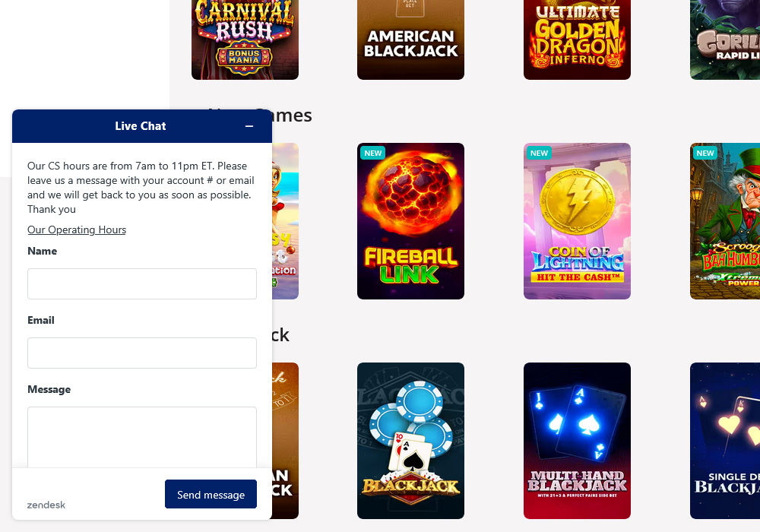Open Gorilla Rapid Link game tile
The width and height of the screenshot is (760, 532).
click(x=725, y=40)
